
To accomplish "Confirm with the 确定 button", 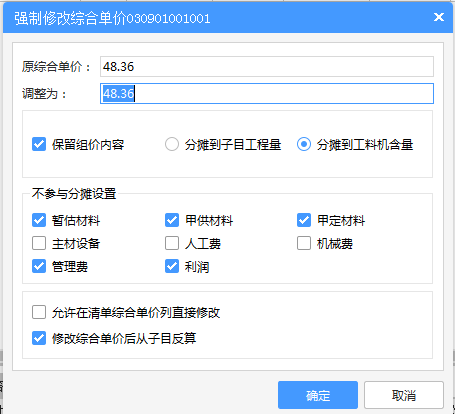I will [318, 395].
